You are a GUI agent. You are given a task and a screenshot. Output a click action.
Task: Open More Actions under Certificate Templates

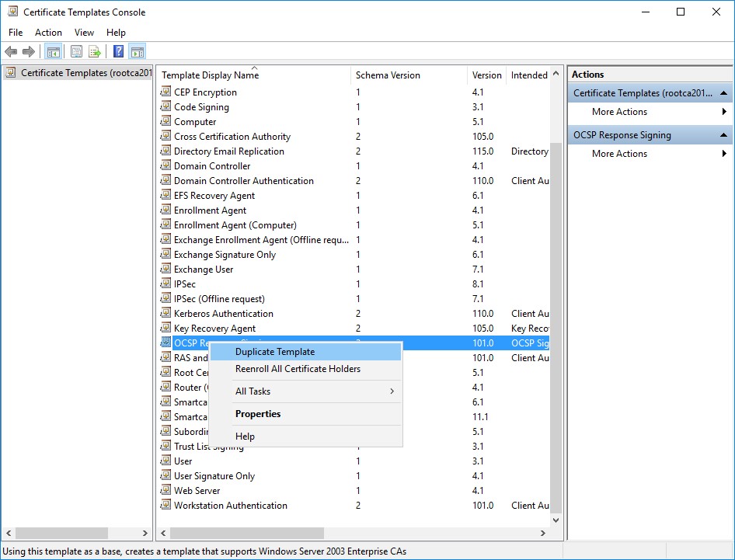point(650,112)
